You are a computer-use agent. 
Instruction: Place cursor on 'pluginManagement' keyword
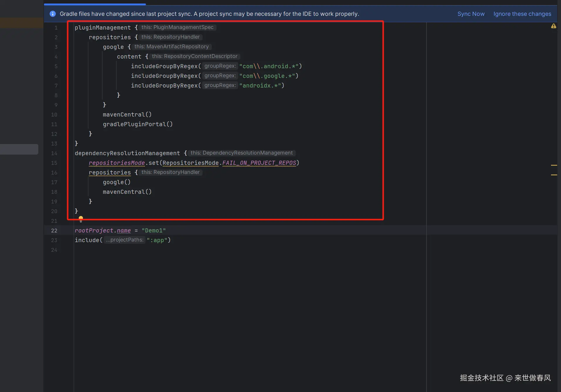103,28
